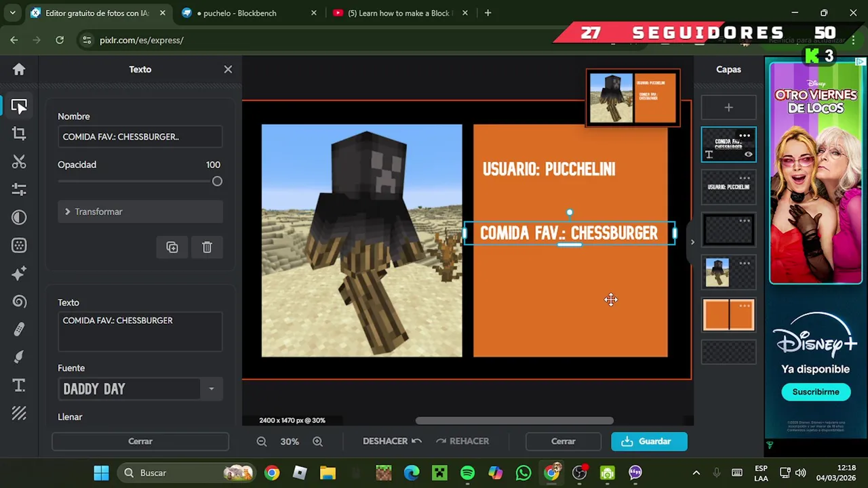Screen dimensions: 868x488
Task: Select the Crop tool
Action: tap(19, 134)
